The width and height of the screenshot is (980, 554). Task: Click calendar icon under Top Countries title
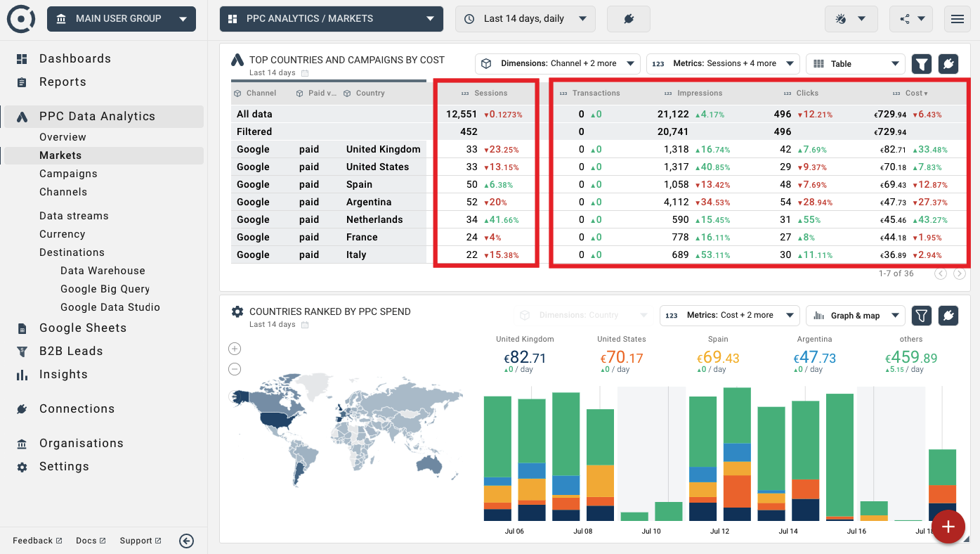click(x=305, y=73)
